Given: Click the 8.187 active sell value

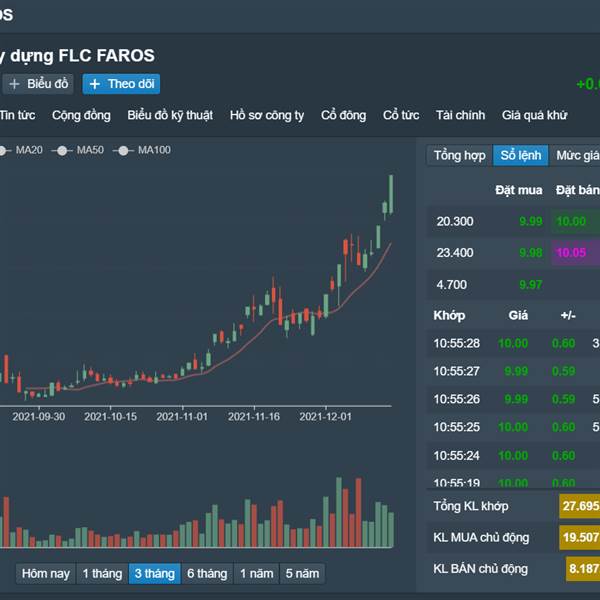Looking at the screenshot, I should tap(583, 569).
